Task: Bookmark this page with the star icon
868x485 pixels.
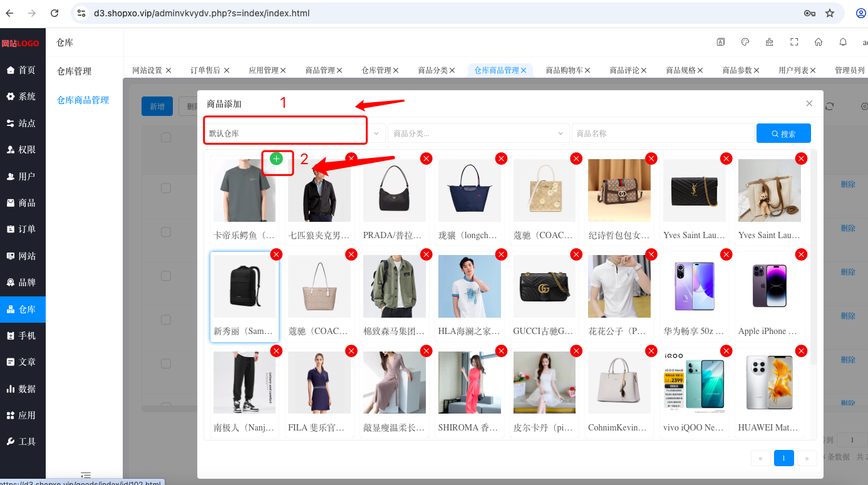Action: tap(830, 13)
